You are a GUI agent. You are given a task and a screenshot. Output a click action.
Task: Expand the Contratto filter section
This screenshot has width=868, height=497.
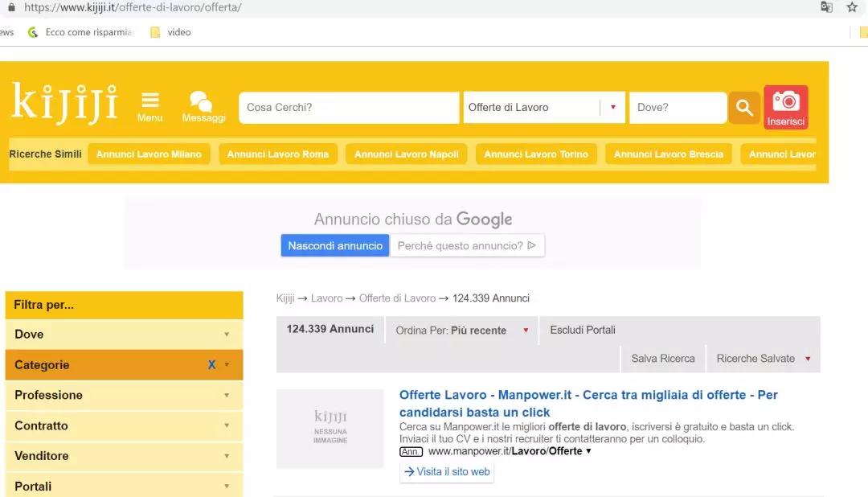click(124, 426)
